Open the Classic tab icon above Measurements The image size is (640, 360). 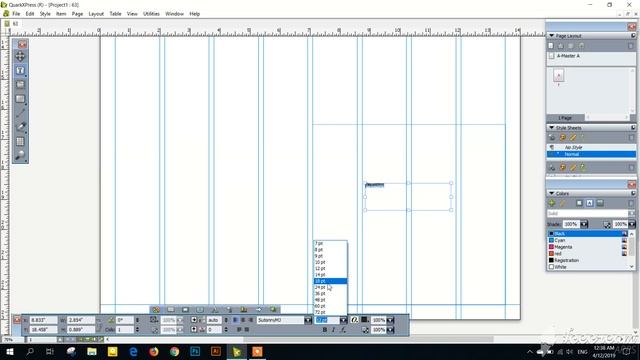156,310
